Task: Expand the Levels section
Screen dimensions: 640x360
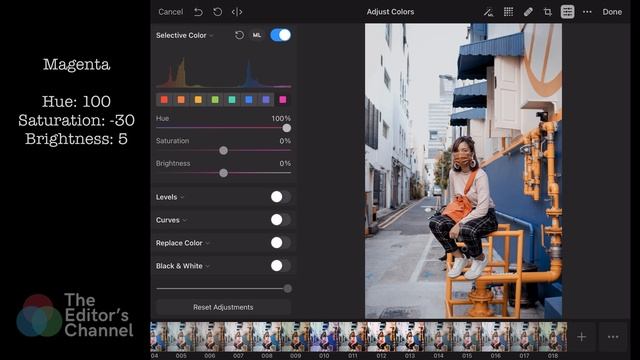Action: [170, 197]
